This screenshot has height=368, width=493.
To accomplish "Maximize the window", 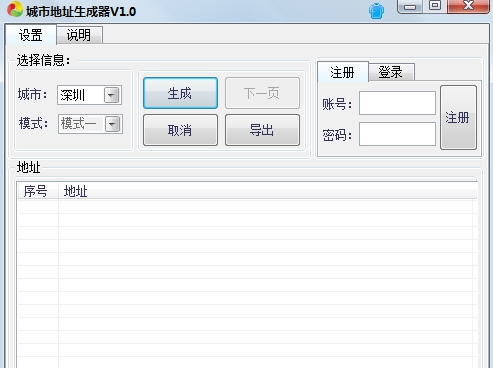I will click(x=435, y=6).
